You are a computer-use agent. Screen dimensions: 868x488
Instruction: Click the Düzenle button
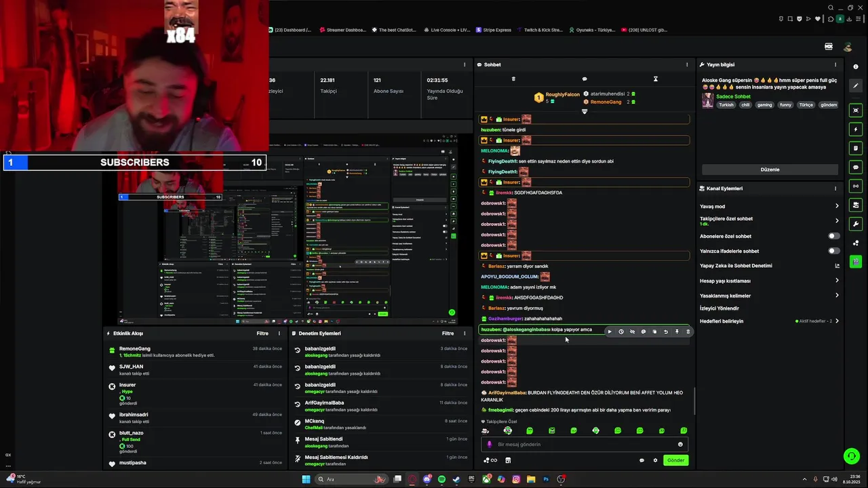[x=770, y=169]
